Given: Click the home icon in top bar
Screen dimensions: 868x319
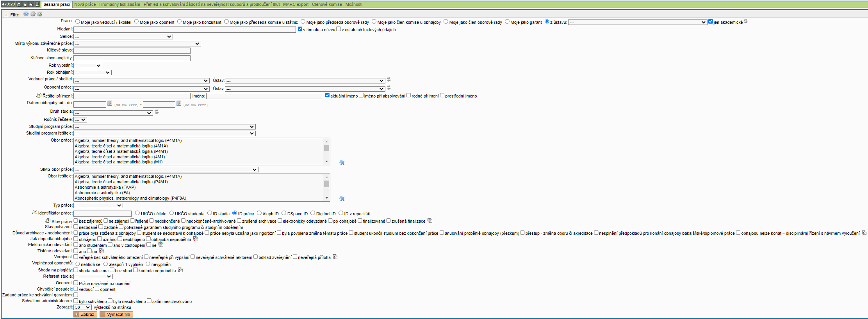Looking at the screenshot, I should (19, 4).
